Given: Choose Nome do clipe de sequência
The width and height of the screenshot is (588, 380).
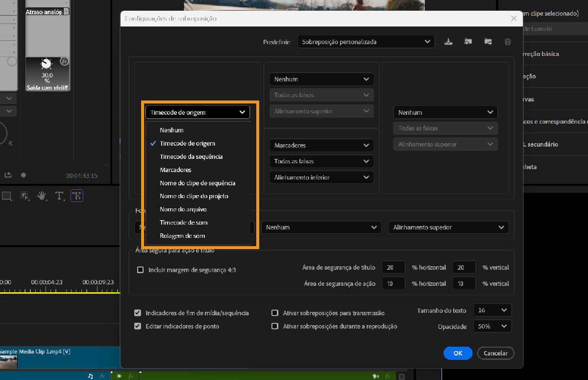Looking at the screenshot, I should point(197,183).
